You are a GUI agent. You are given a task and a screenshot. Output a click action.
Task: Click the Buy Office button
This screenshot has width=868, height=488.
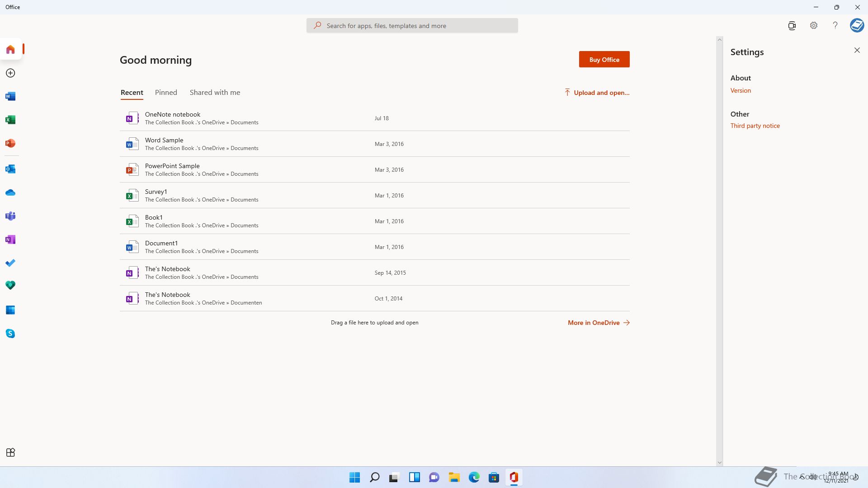coord(604,59)
